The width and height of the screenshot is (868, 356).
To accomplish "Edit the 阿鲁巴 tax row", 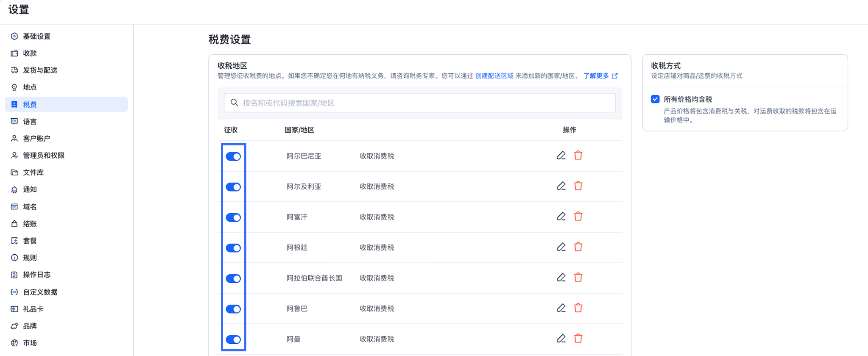I will pos(561,308).
